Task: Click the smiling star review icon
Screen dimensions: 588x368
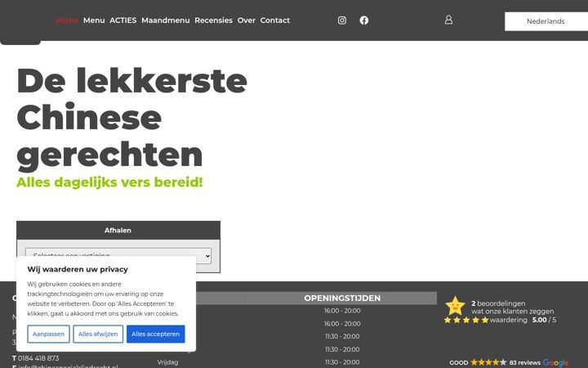Action: pyautogui.click(x=455, y=306)
